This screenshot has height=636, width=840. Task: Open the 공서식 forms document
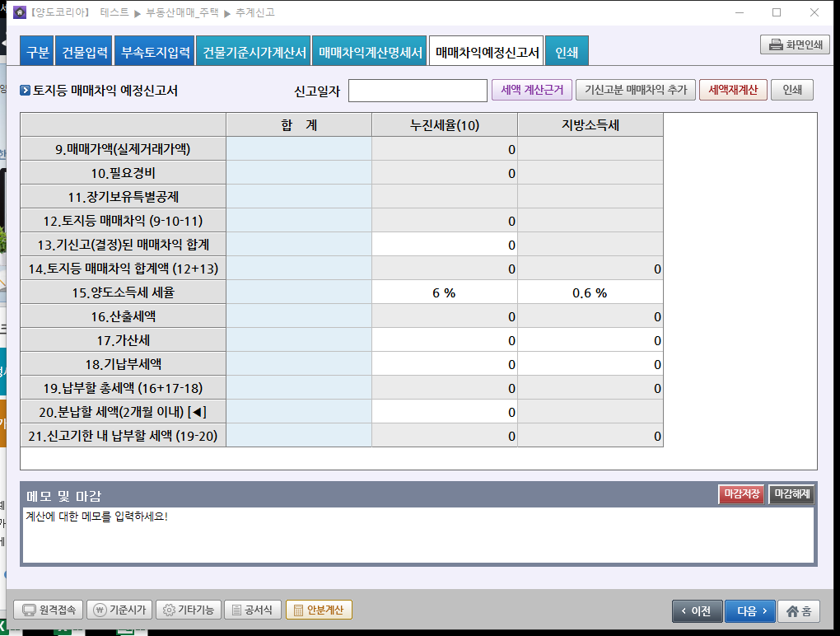253,610
